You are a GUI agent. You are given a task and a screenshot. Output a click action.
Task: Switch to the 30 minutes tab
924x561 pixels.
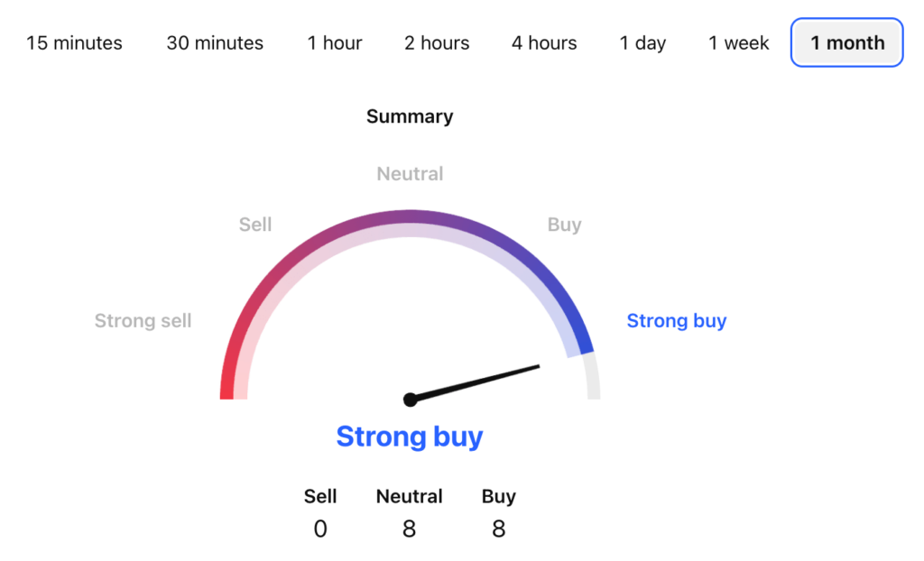click(x=215, y=42)
